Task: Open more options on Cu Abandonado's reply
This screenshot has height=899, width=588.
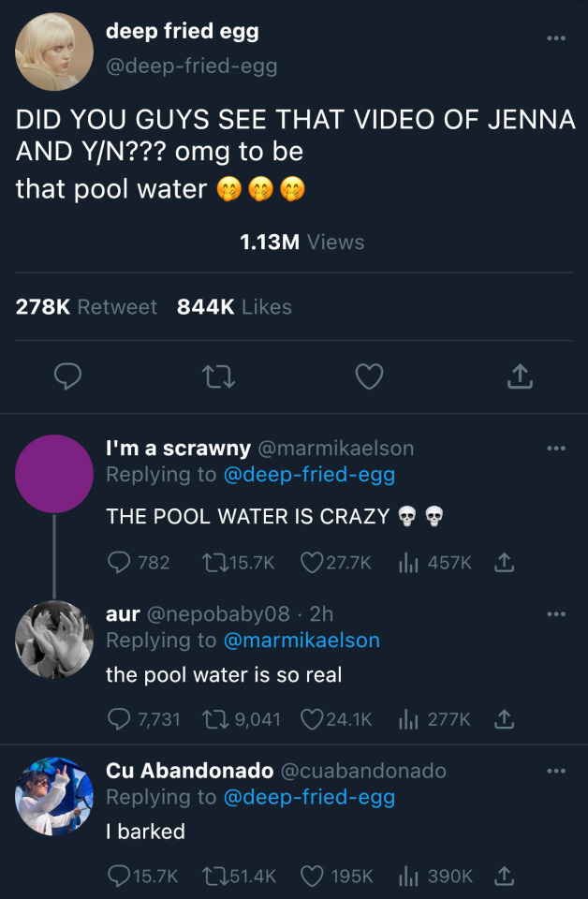Action: 556,771
